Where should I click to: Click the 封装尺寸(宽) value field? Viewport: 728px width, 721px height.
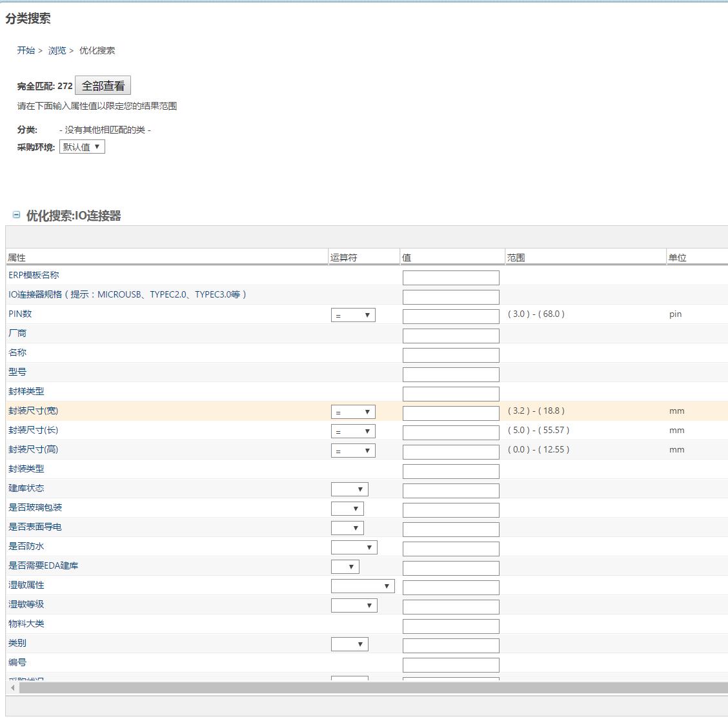tap(451, 413)
